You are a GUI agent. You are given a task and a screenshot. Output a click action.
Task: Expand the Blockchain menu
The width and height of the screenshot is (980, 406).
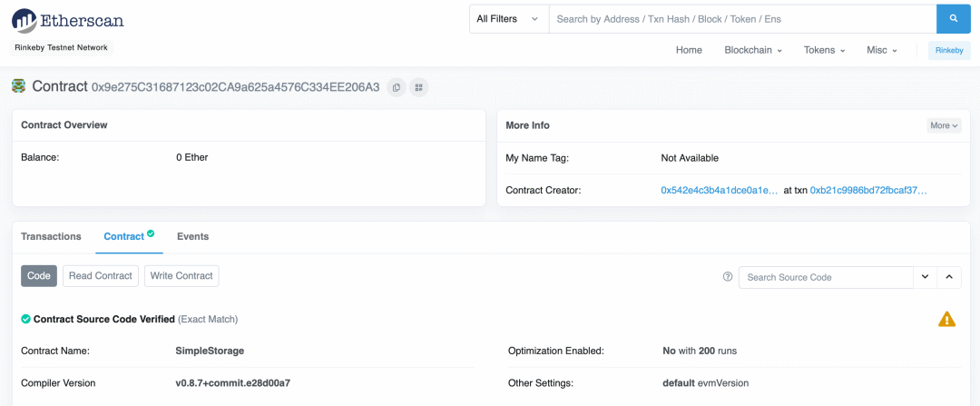pyautogui.click(x=753, y=50)
